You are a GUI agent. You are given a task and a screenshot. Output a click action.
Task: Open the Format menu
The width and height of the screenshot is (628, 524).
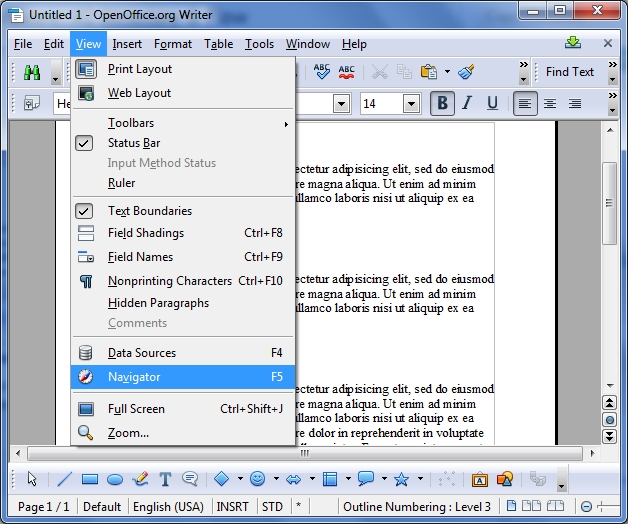173,44
